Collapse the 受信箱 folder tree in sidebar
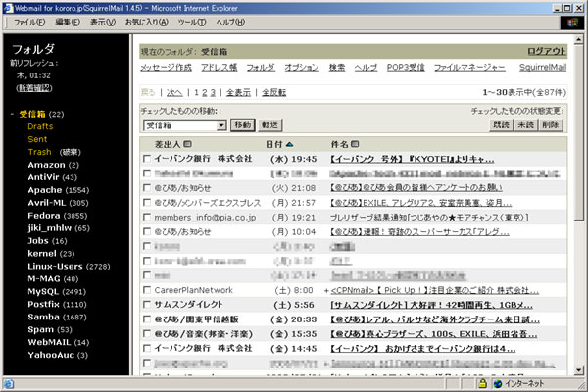 point(13,115)
